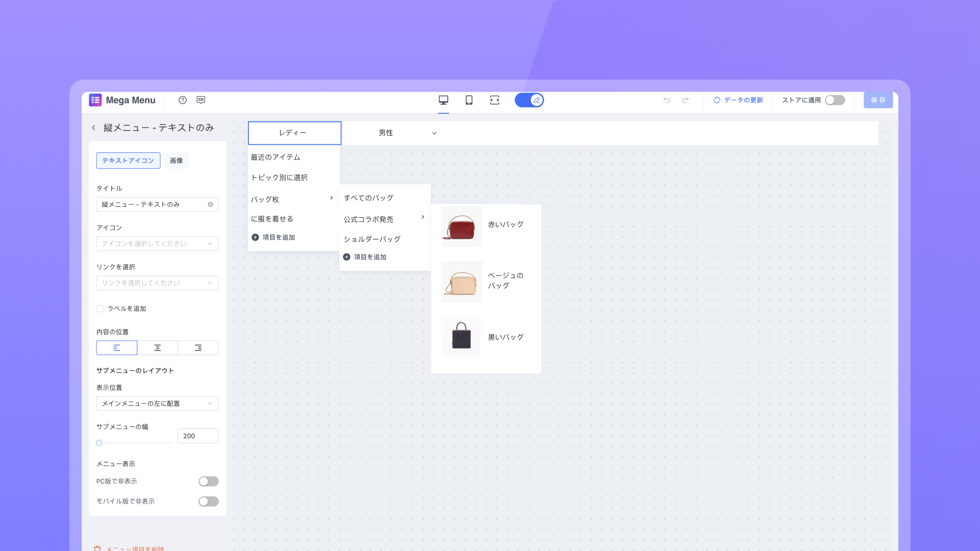Select the テキストアイコン tab
This screenshot has width=980, height=551.
pyautogui.click(x=128, y=161)
